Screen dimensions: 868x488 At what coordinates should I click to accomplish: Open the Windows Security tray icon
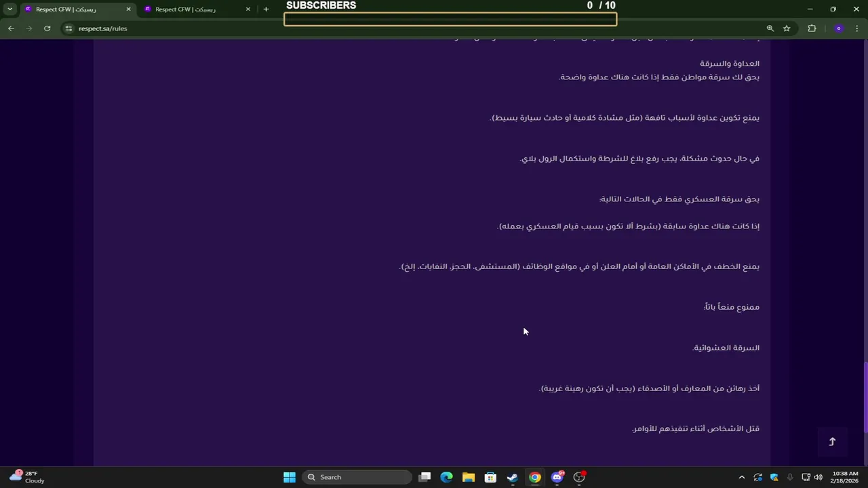pyautogui.click(x=774, y=477)
